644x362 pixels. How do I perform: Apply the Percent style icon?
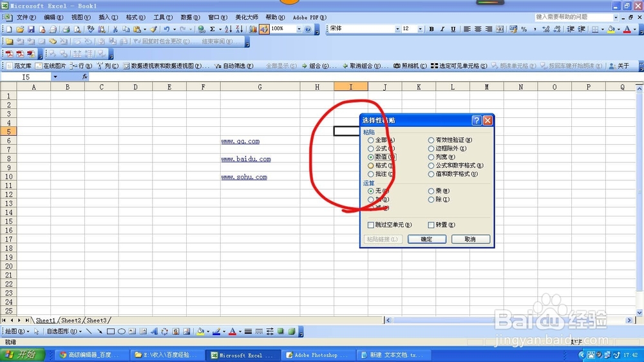(x=524, y=29)
